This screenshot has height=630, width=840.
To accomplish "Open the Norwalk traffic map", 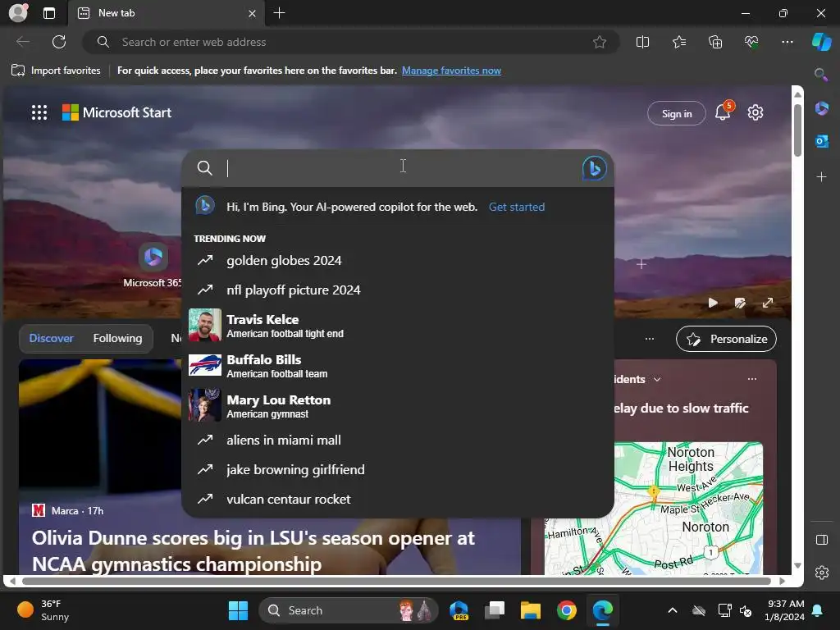I will 654,507.
